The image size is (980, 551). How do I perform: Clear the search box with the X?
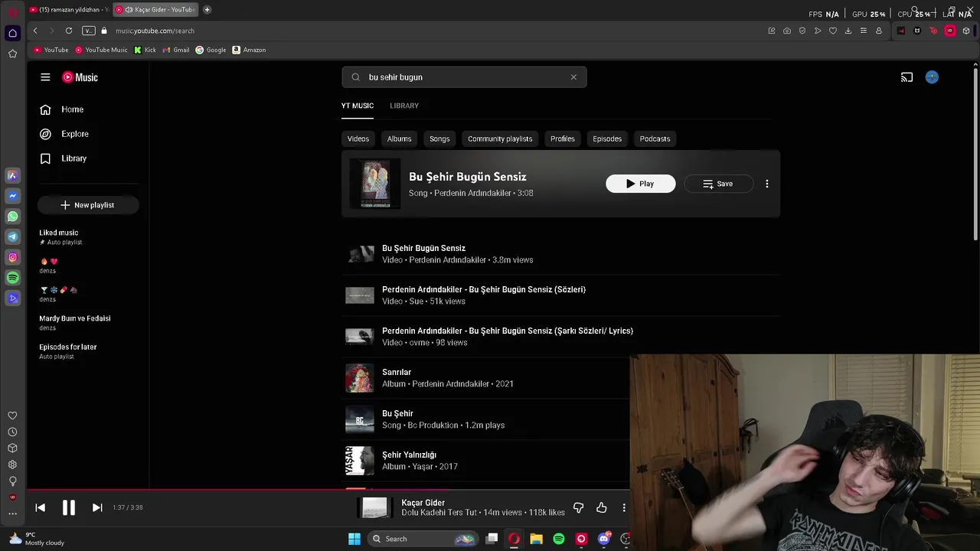573,77
